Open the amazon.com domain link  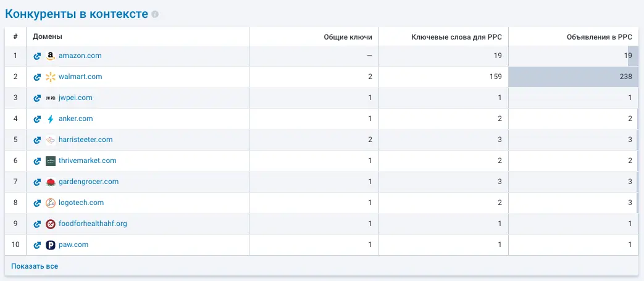coord(80,56)
